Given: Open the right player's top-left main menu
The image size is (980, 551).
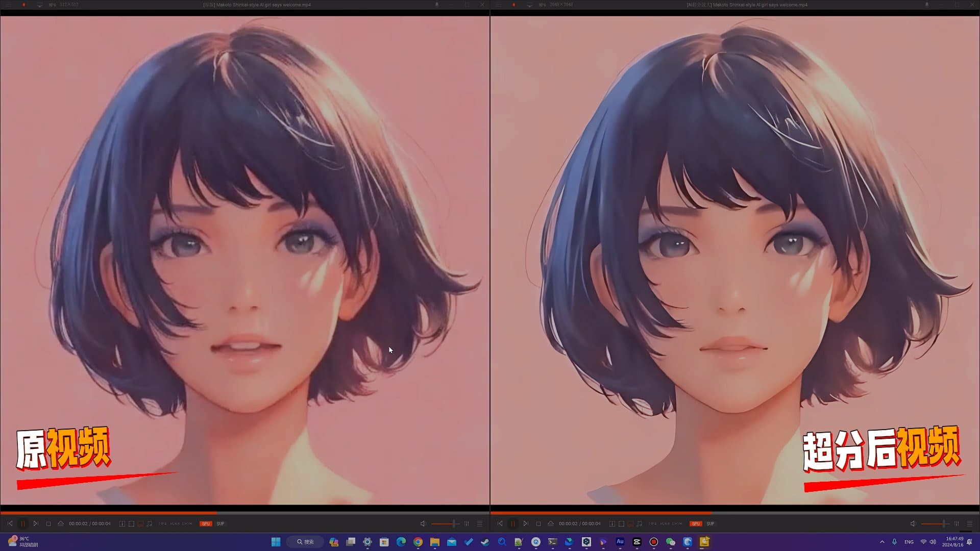Looking at the screenshot, I should tap(499, 5).
